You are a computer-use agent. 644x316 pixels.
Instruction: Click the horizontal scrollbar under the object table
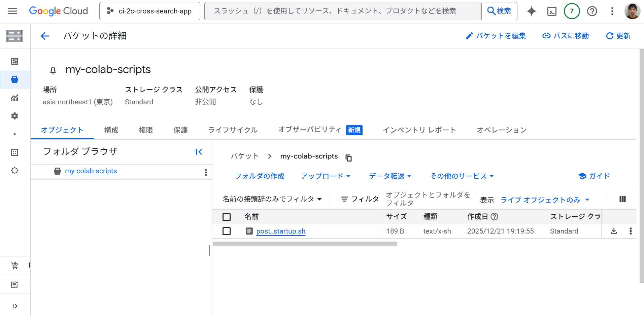coord(305,244)
